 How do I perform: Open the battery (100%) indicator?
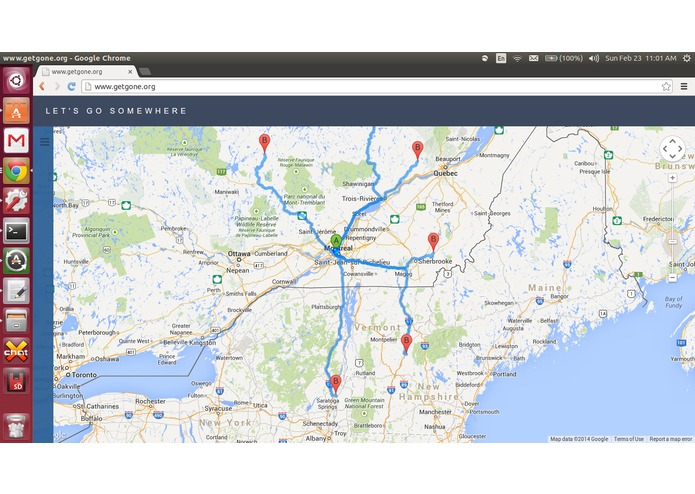[563, 58]
